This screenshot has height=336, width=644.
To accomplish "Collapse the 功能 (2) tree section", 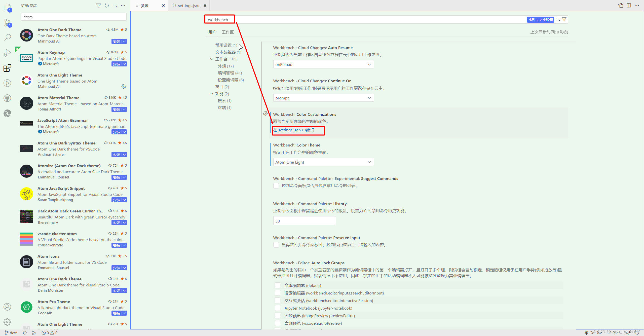I will click(212, 94).
